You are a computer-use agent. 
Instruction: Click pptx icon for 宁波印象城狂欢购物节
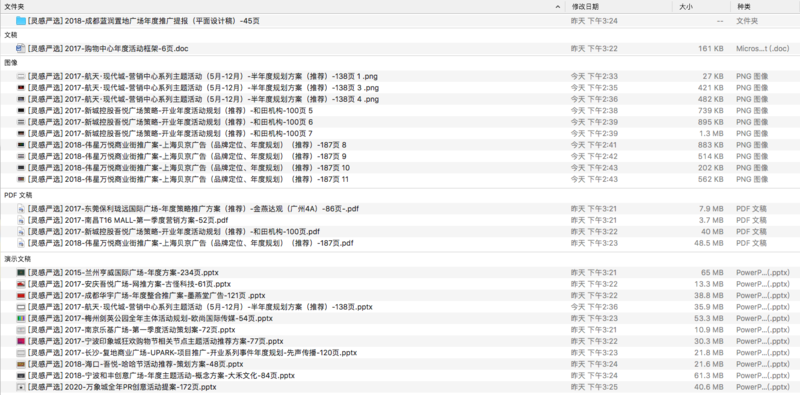pyautogui.click(x=21, y=341)
